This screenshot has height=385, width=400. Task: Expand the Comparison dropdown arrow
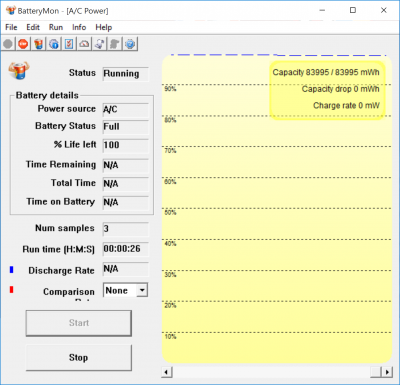coord(142,290)
